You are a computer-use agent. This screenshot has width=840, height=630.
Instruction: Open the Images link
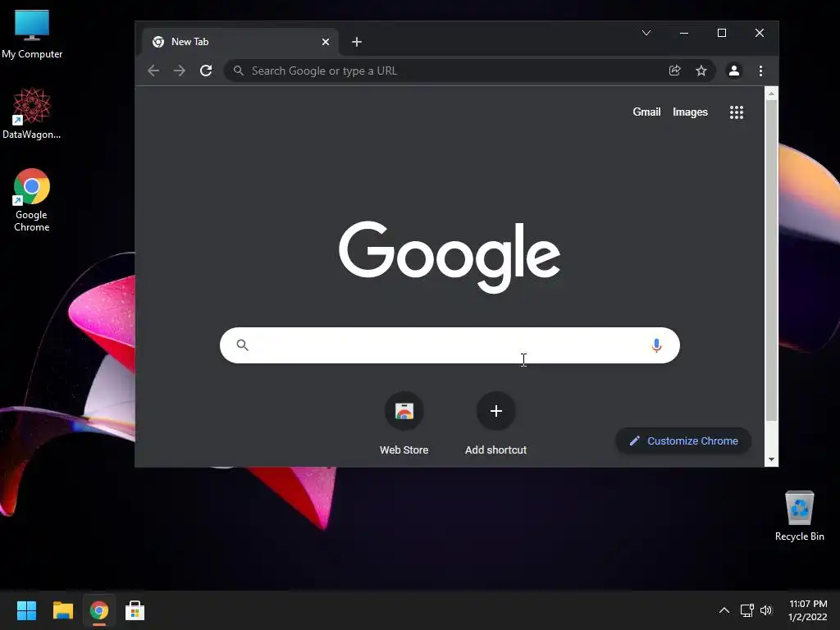[x=690, y=112]
